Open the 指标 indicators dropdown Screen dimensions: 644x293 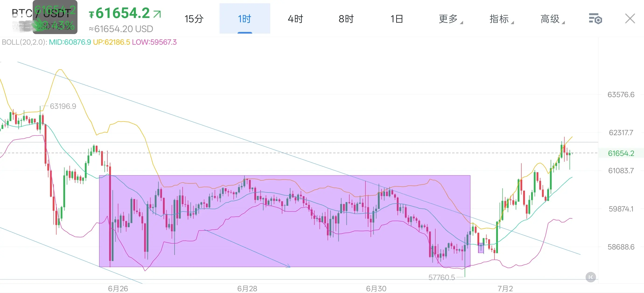pos(501,19)
